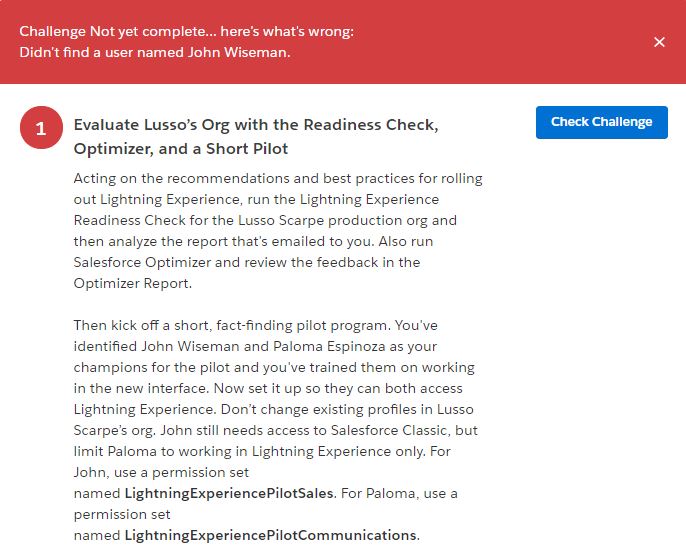Click the 'John, use a permission set' line

coord(161,472)
